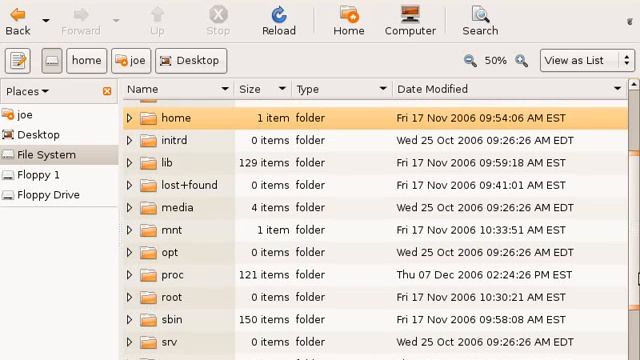Open the Places pane selector dropdown
This screenshot has width=640, height=360.
point(27,91)
